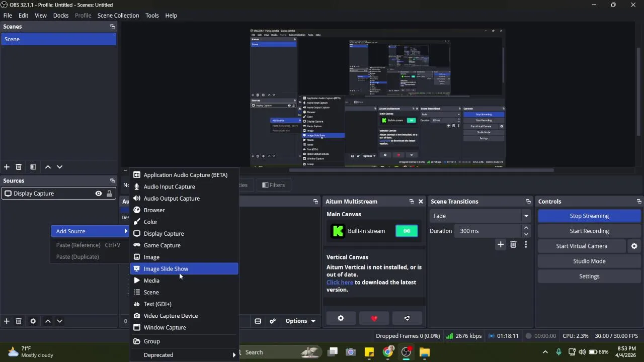Open the Docks menu

61,16
